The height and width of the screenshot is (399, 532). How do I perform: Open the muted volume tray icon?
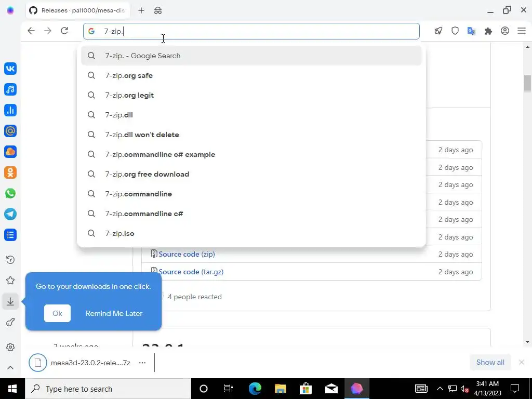click(464, 389)
